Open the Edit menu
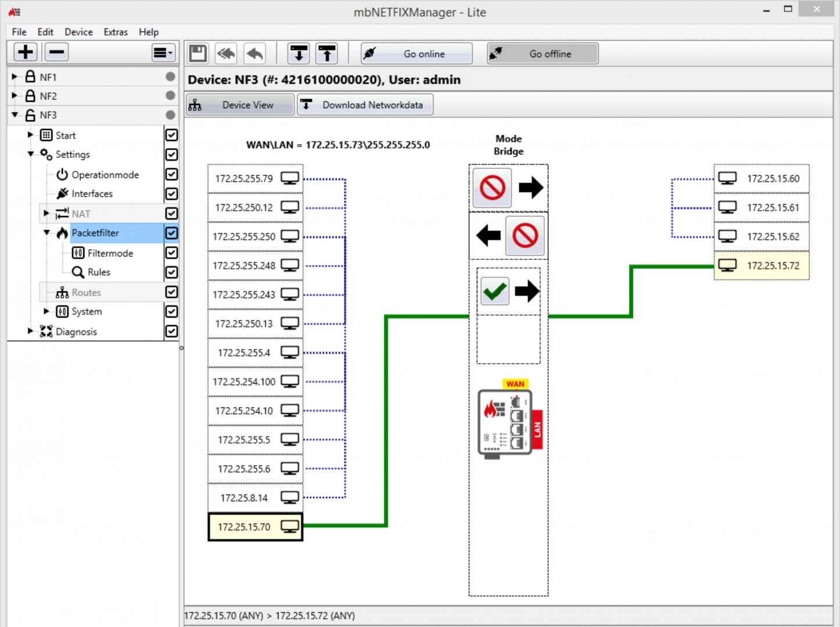The width and height of the screenshot is (840, 627). 45,32
